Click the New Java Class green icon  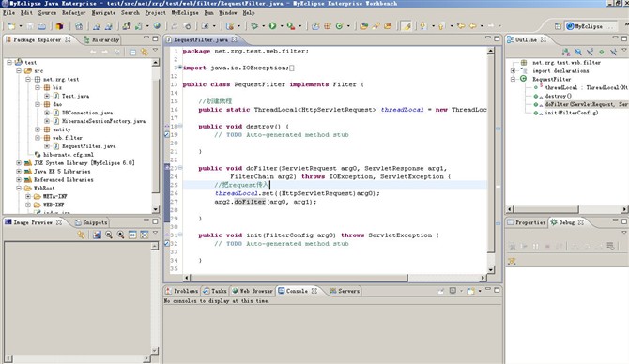339,26
